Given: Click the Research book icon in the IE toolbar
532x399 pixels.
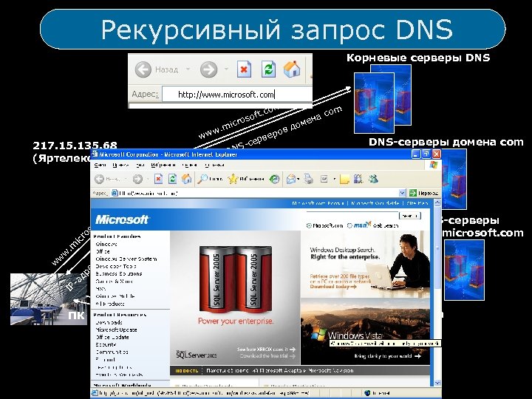Looking at the screenshot, I should [358, 179].
